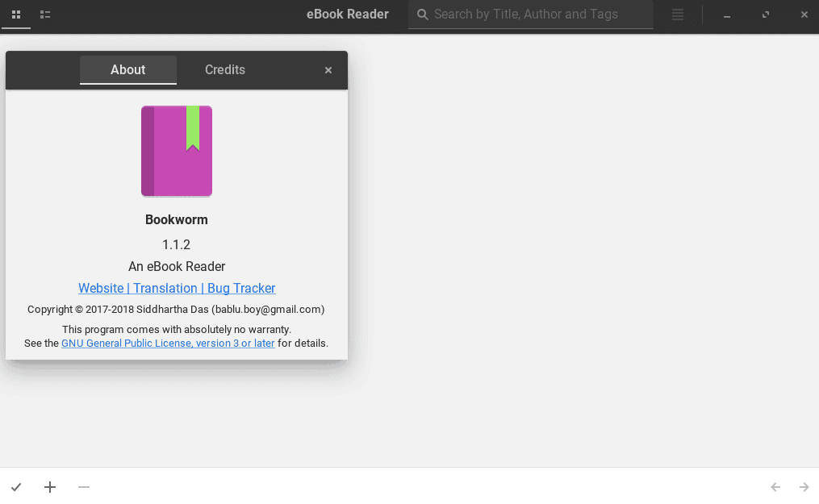Open the Translation link

[165, 288]
